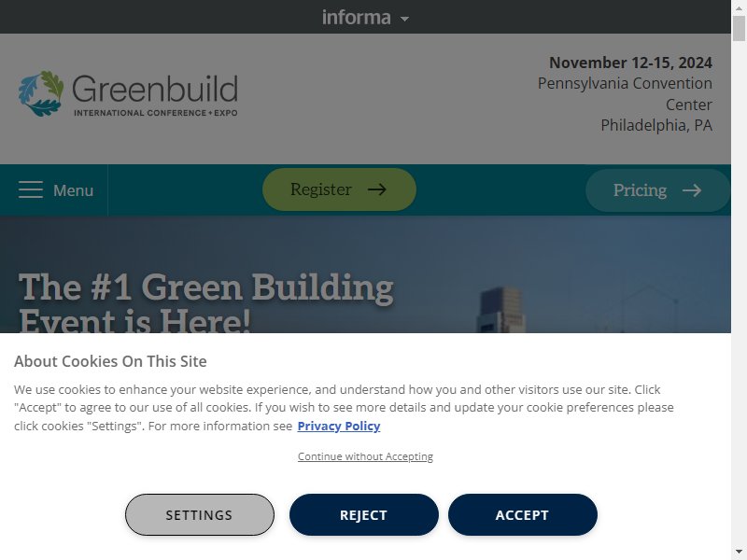
Task: Click the arrow icon inside the Pricing button
Action: [692, 190]
